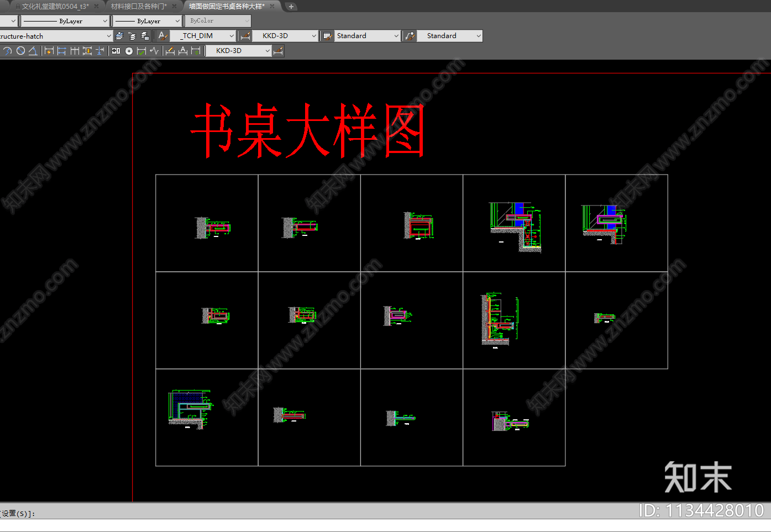Click the dimension break icon
This screenshot has width=771, height=532.
(x=100, y=51)
